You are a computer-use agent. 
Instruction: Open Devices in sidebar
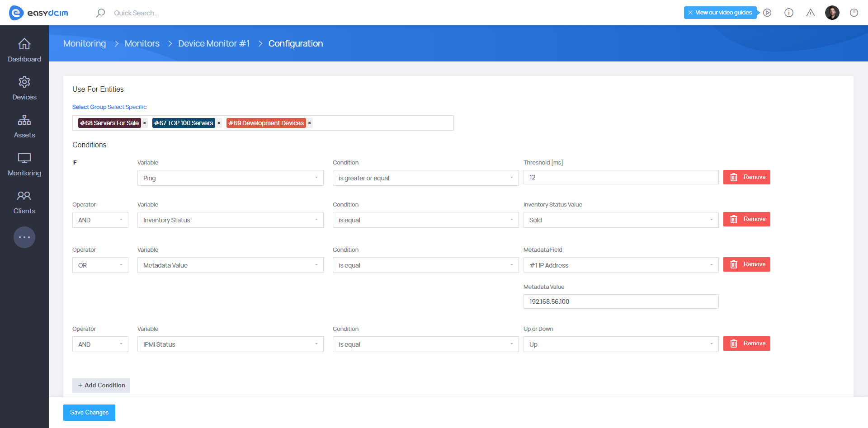click(x=24, y=89)
